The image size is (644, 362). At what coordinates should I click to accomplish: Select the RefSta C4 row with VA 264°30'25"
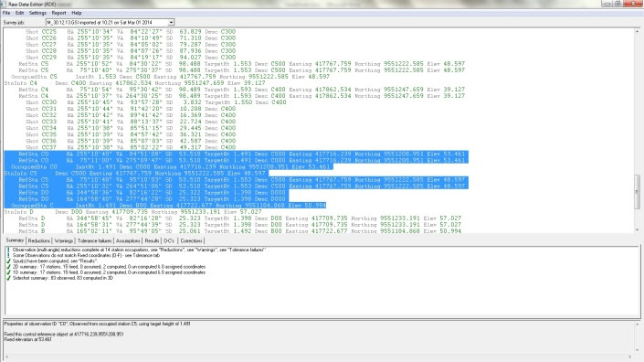(x=241, y=96)
